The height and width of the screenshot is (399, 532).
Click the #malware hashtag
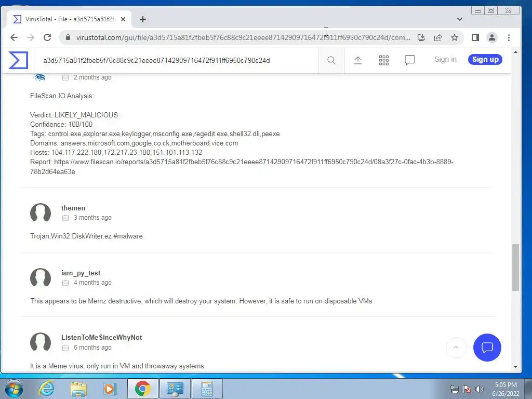coord(128,236)
